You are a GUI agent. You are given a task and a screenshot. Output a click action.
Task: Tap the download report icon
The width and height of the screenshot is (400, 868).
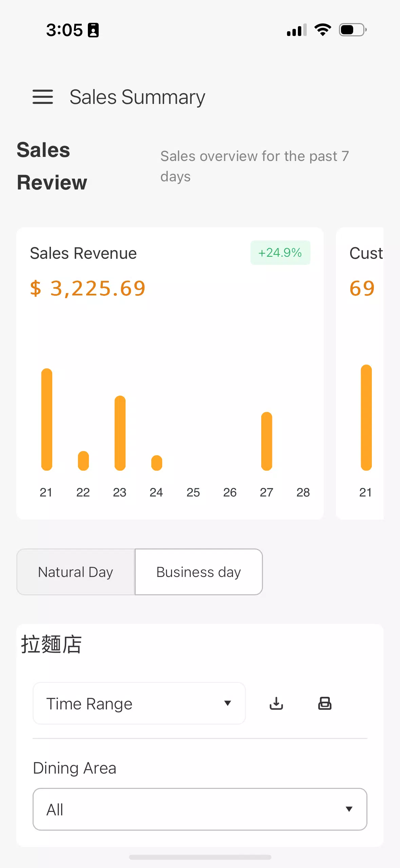tap(276, 703)
